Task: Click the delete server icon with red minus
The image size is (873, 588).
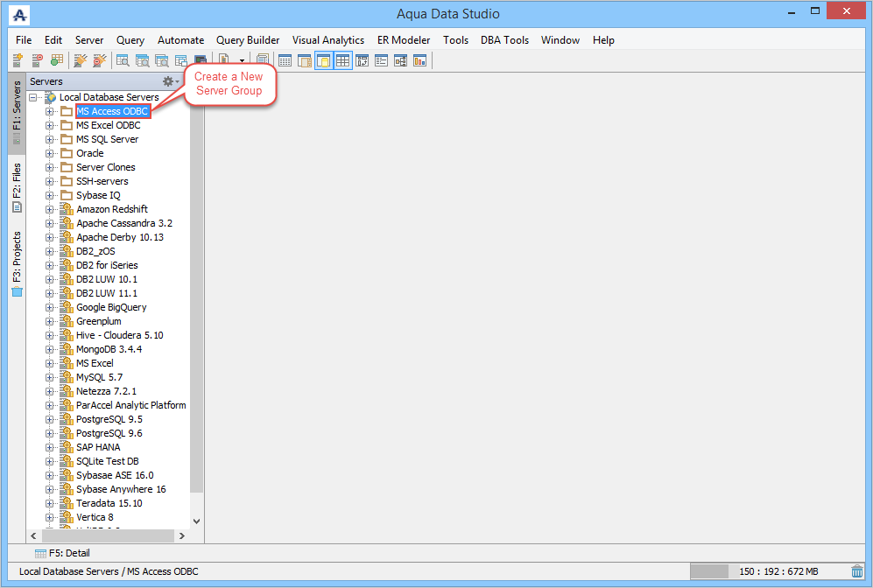Action: tap(37, 60)
